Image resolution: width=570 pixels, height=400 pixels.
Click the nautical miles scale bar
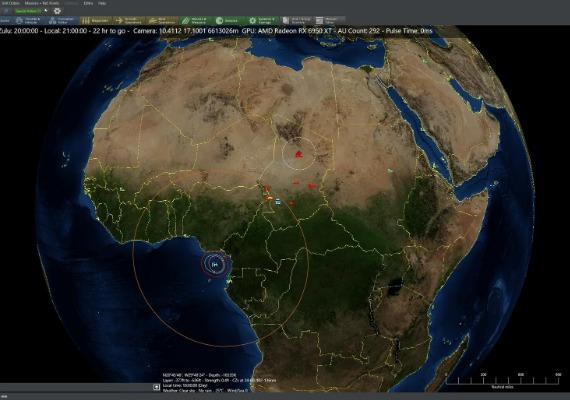pyautogui.click(x=502, y=380)
